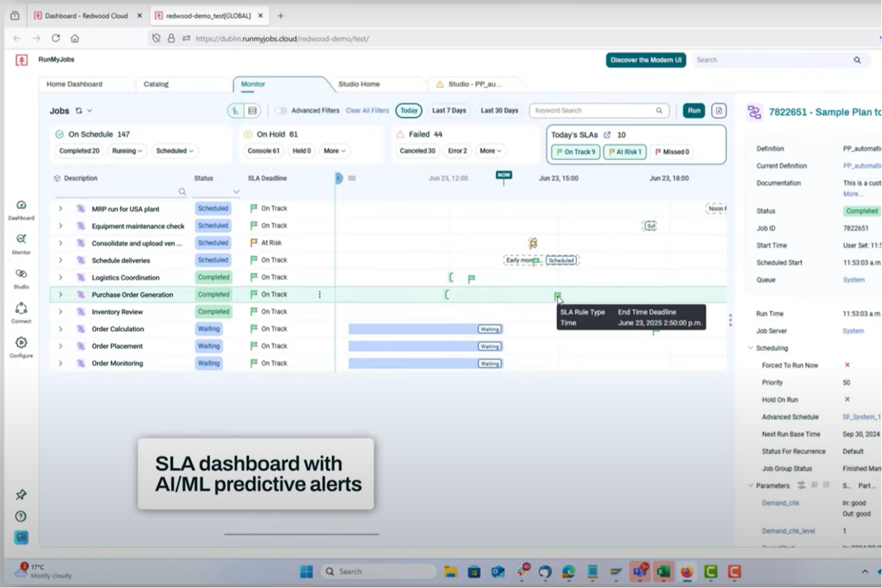The width and height of the screenshot is (882, 588).
Task: Click the Waiting progress bar for Order Calculation
Action: click(x=424, y=328)
